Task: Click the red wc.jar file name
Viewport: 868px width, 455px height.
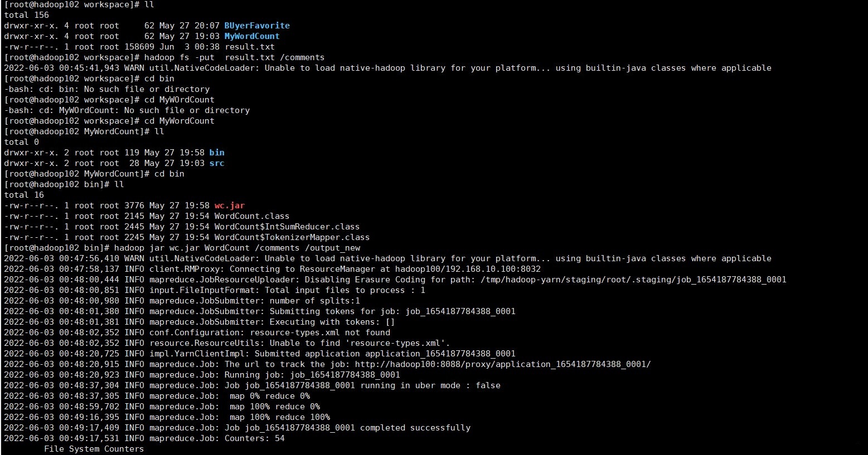Action: coord(230,206)
